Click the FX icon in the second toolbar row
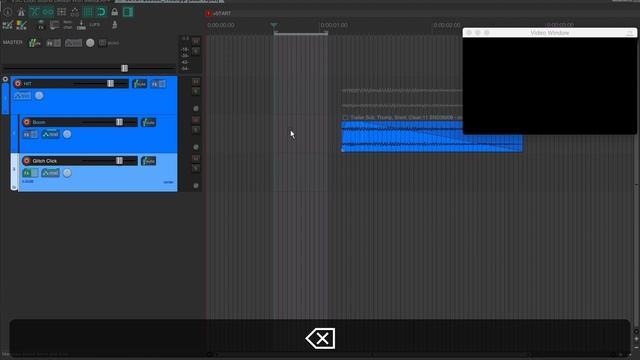This screenshot has height=360, width=640. click(x=41, y=25)
